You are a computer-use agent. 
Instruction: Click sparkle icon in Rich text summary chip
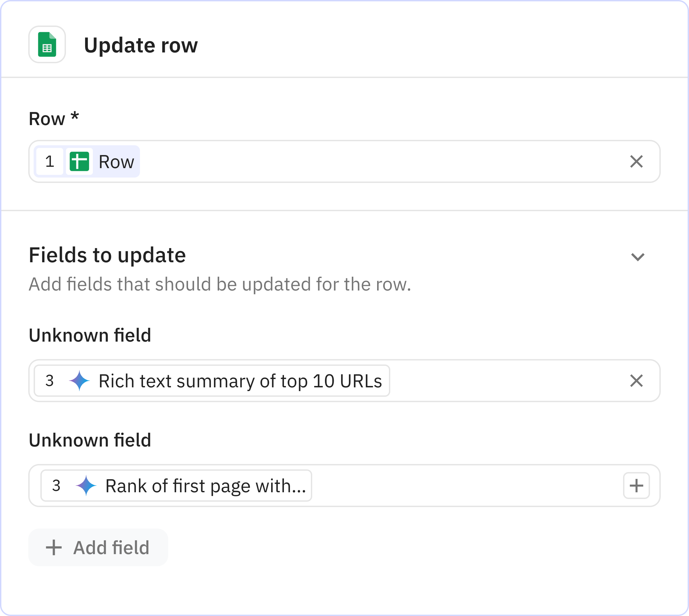click(79, 380)
